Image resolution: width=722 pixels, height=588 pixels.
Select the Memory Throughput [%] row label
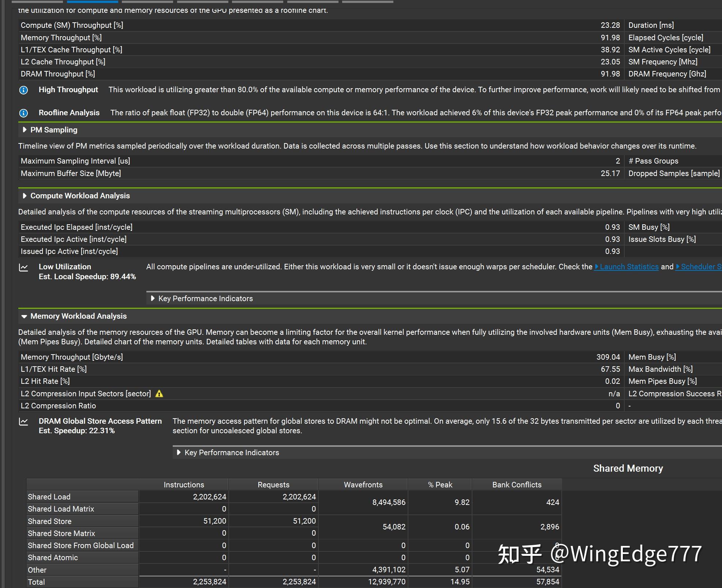click(x=61, y=38)
